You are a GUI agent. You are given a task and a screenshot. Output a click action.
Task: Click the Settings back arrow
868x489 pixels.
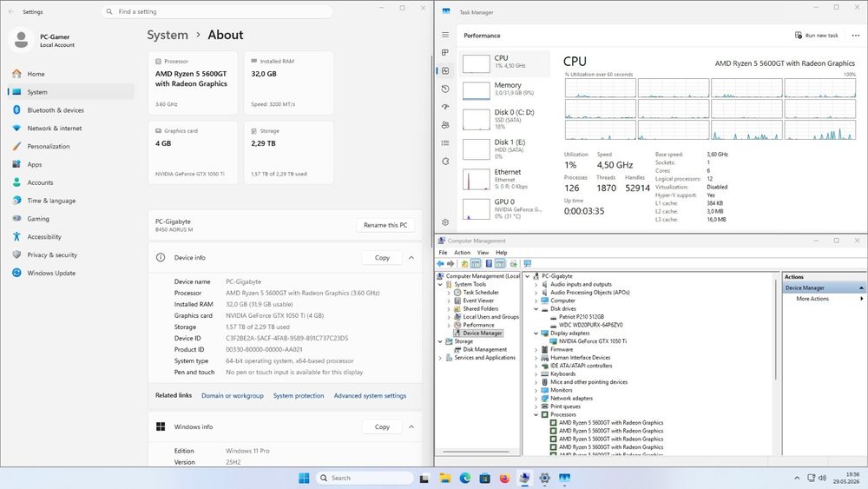pos(11,11)
